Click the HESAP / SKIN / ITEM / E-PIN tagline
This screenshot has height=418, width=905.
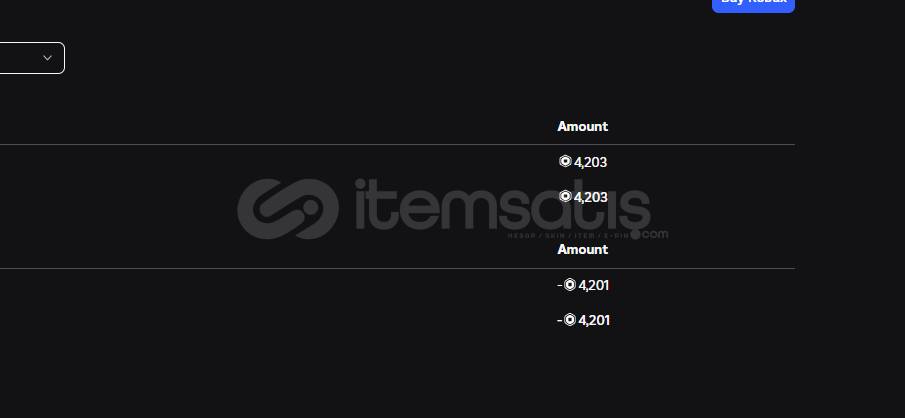(568, 236)
